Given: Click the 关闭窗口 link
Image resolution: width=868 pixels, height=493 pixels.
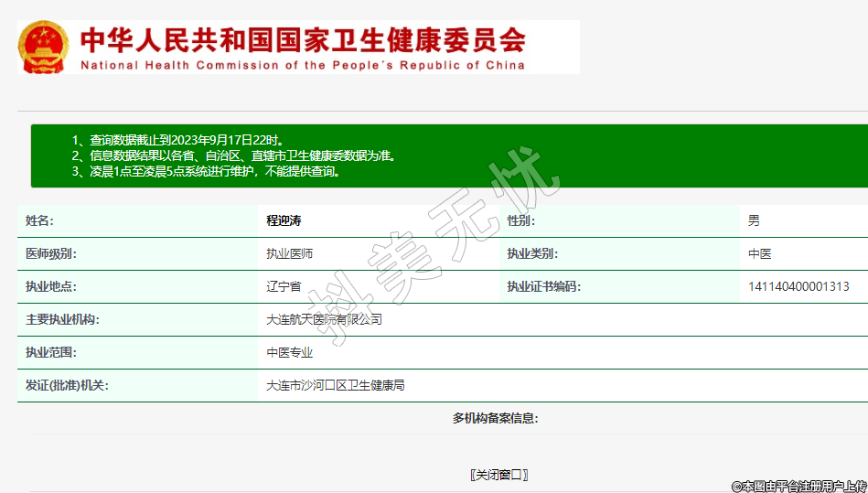Looking at the screenshot, I should [x=498, y=475].
